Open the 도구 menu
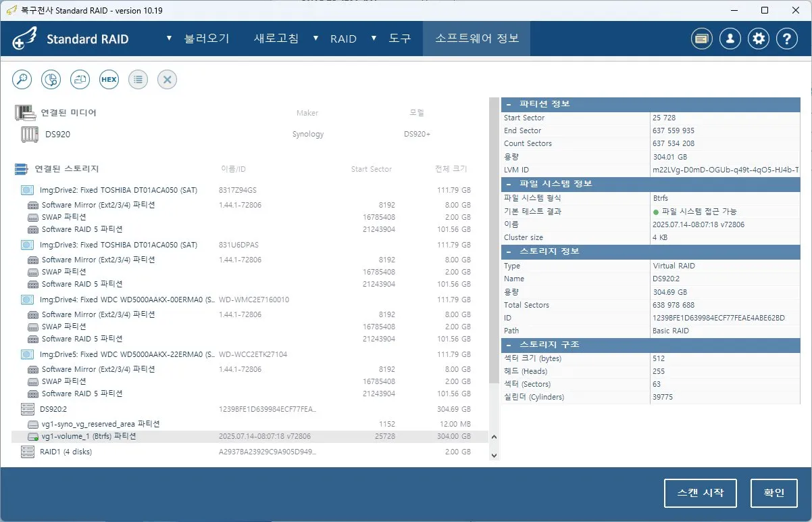 tap(400, 39)
